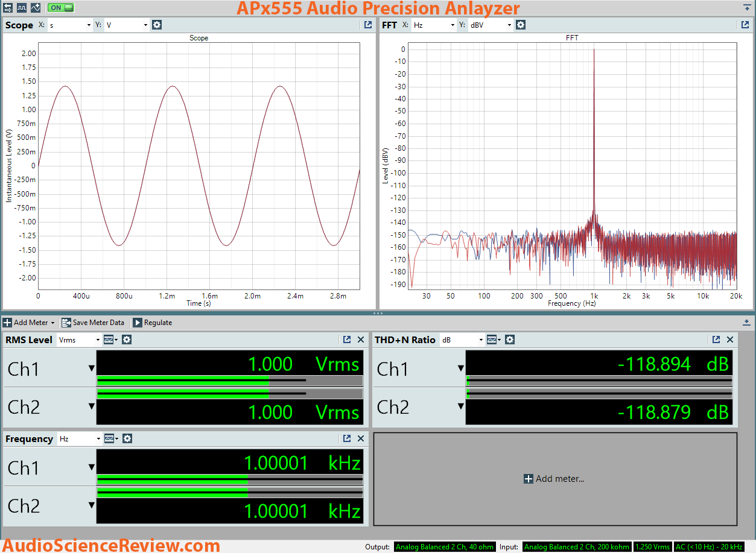This screenshot has width=756, height=553.
Task: Open FFT graph settings gear
Action: point(521,25)
